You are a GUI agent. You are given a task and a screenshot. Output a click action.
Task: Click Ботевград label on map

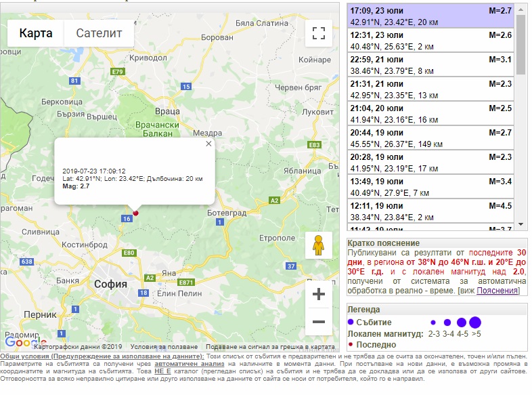click(x=227, y=213)
